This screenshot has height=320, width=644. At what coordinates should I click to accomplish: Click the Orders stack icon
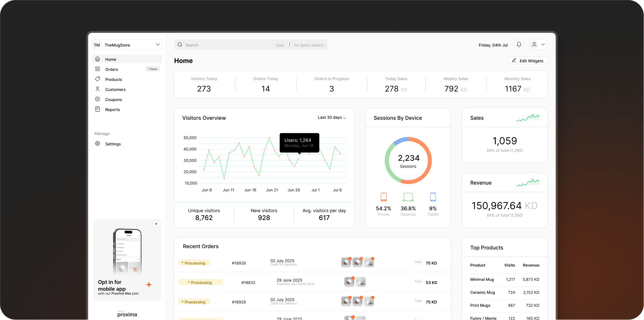tap(97, 69)
